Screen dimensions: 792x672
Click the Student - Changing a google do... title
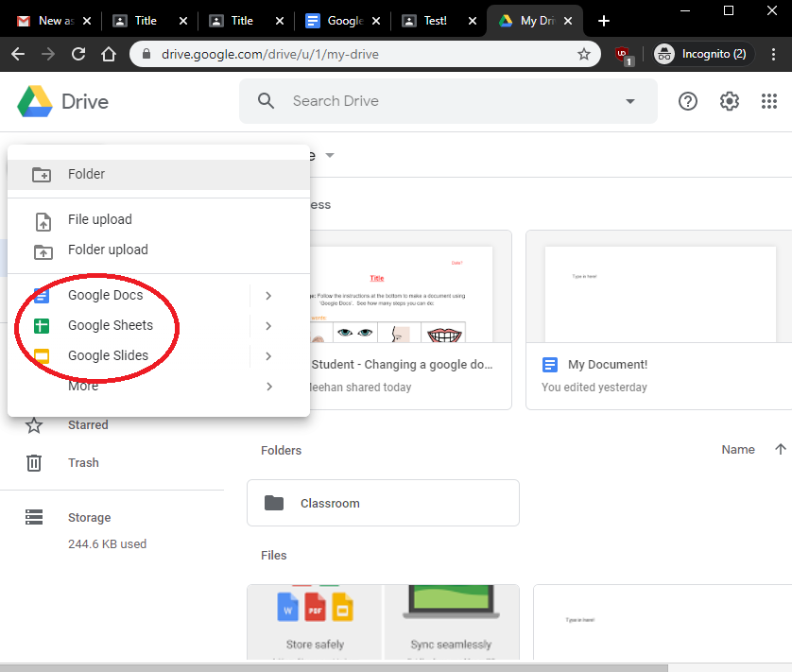(402, 365)
